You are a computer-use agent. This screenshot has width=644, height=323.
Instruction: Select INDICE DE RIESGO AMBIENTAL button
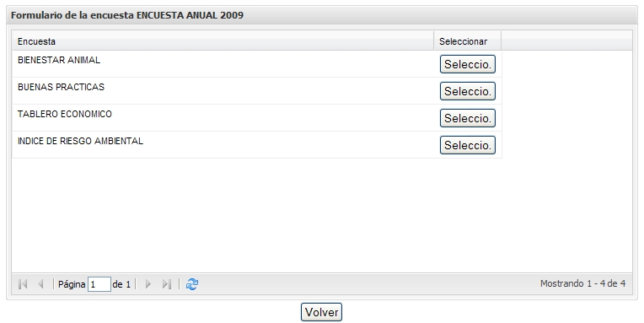(467, 145)
